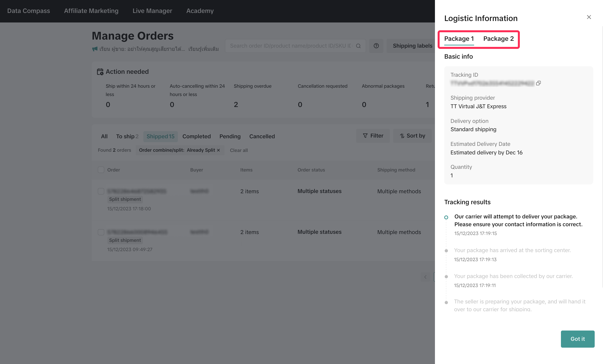Check the order dated 15/12/2023 09:49:27
This screenshot has width=603, height=364.
101,232
